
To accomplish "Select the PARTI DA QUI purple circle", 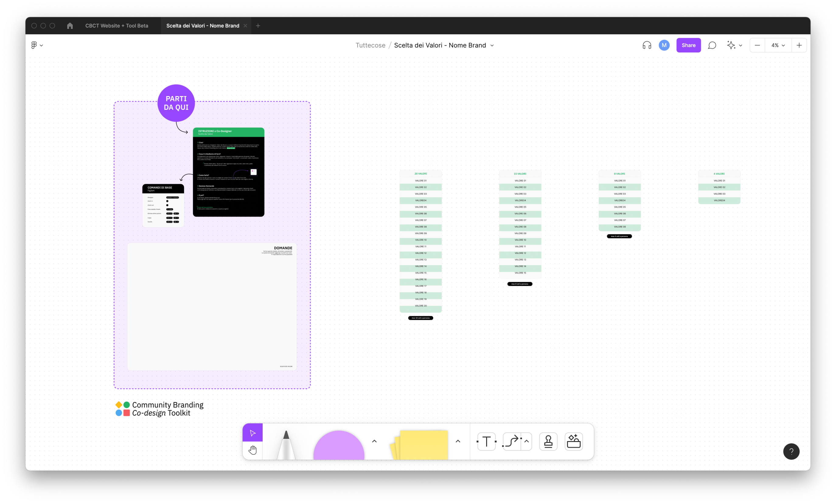I will point(176,103).
